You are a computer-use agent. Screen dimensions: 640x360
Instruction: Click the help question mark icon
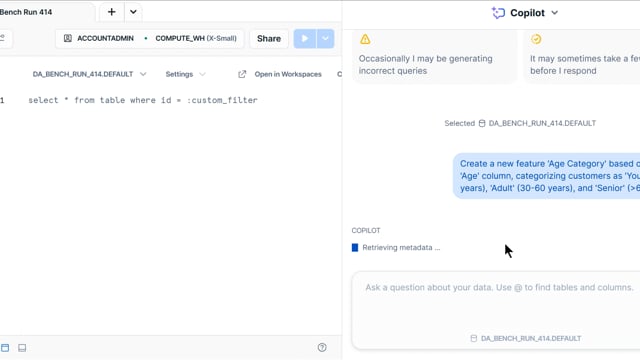[x=322, y=347]
